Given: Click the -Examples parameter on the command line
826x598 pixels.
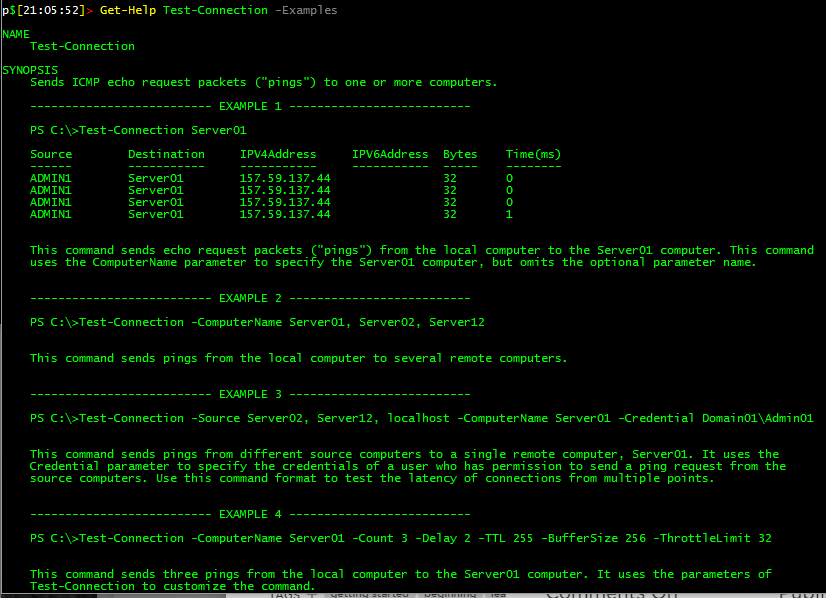Looking at the screenshot, I should [x=302, y=10].
